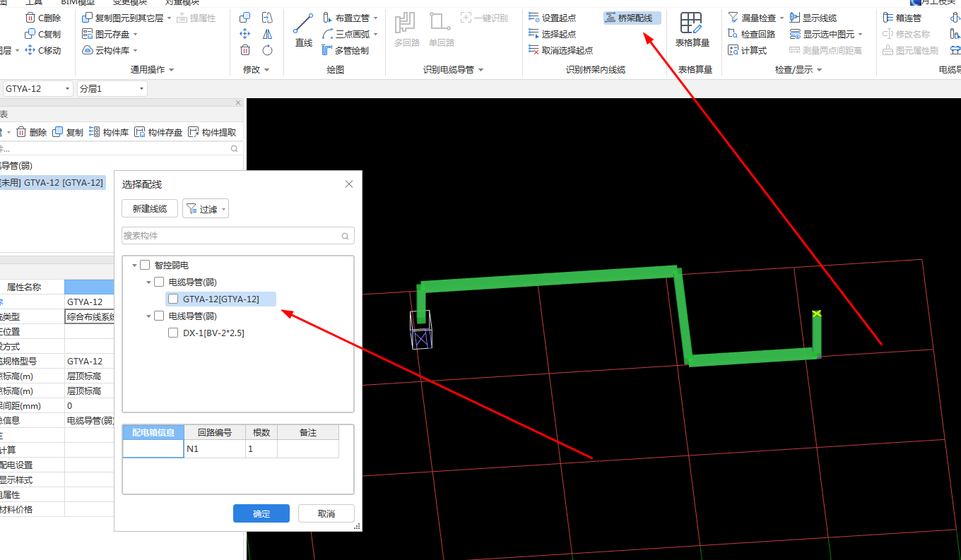Click the 备注 column header
Screen dimensions: 961x560
pyautogui.click(x=308, y=432)
